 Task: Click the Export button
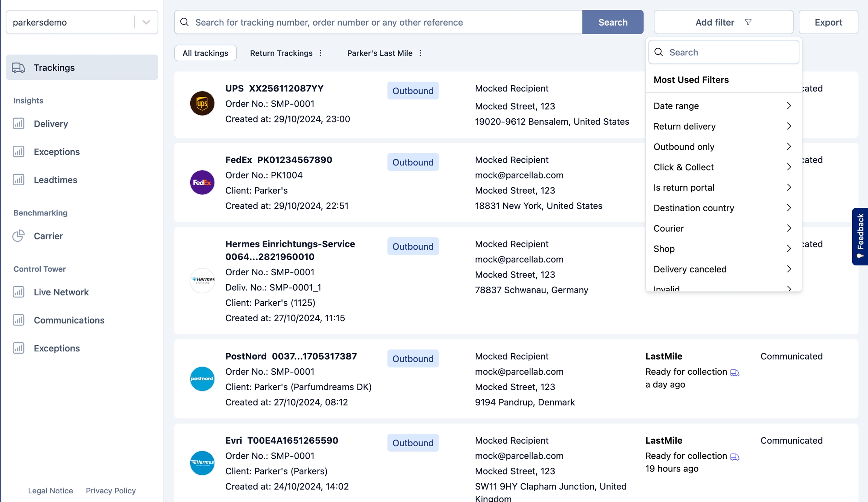828,22
